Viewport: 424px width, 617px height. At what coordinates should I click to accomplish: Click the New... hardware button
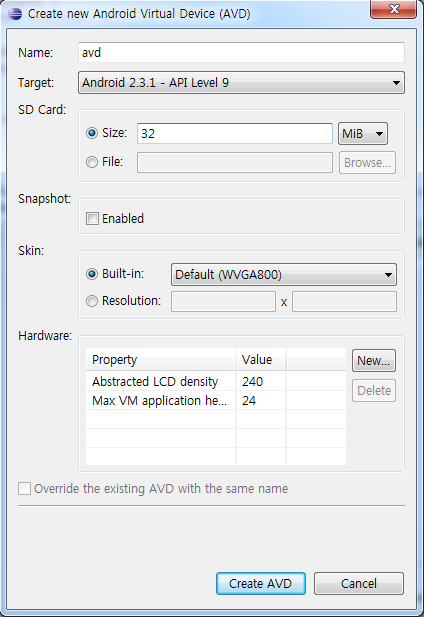coord(374,360)
